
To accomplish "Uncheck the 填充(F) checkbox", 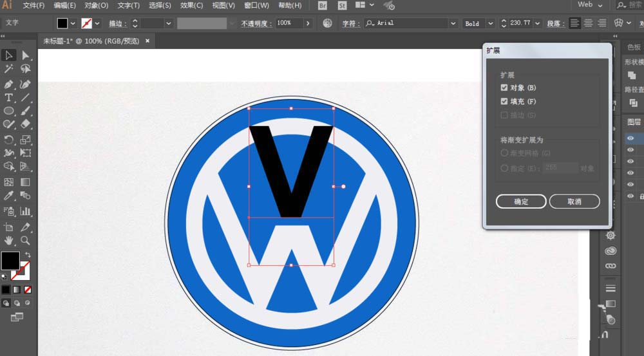I will 504,102.
